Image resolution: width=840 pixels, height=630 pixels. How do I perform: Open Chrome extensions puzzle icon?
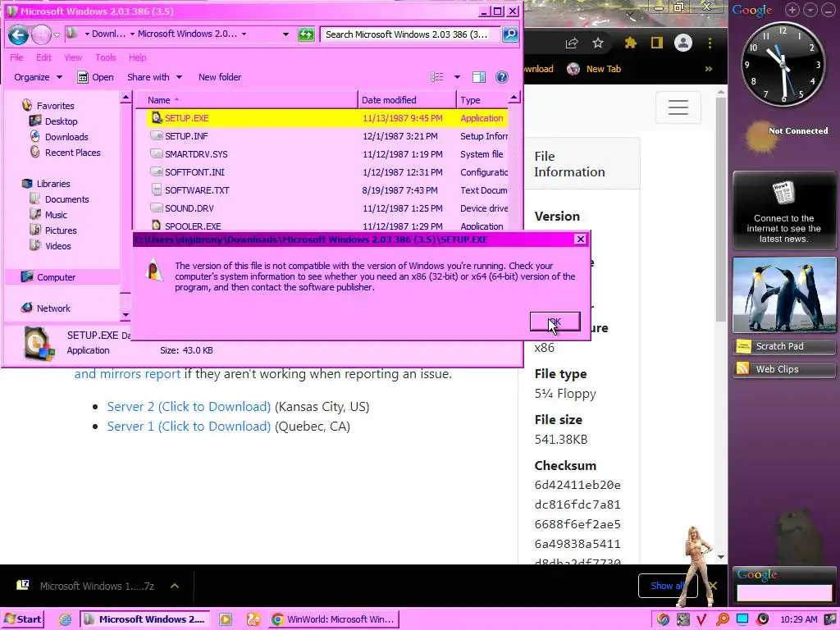pos(631,43)
